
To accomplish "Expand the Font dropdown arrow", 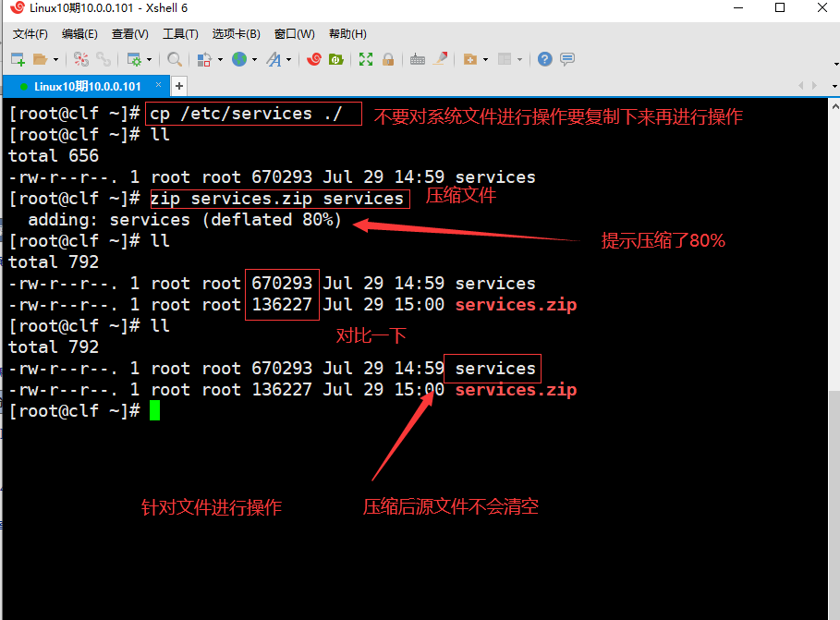I will pyautogui.click(x=288, y=59).
